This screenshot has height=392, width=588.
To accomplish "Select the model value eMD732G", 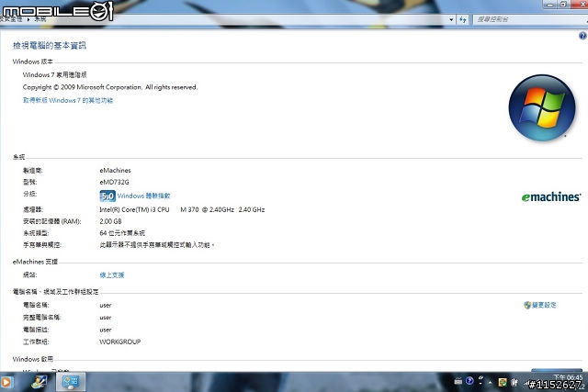I will point(114,182).
